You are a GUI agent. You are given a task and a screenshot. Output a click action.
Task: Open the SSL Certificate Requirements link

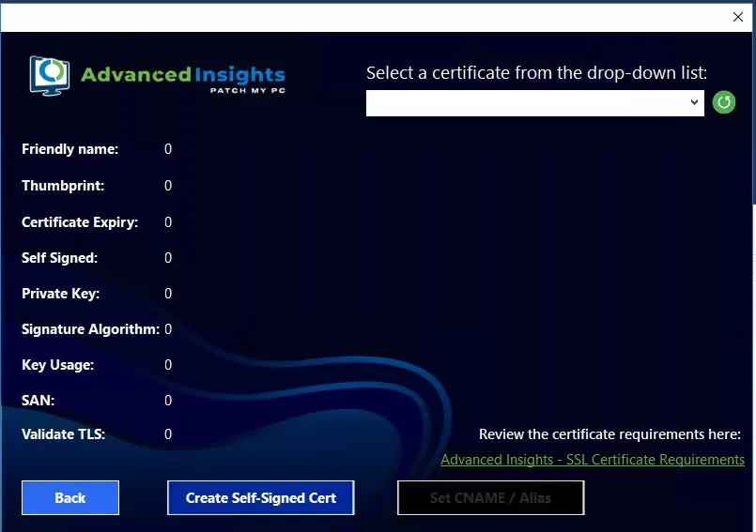coord(593,460)
